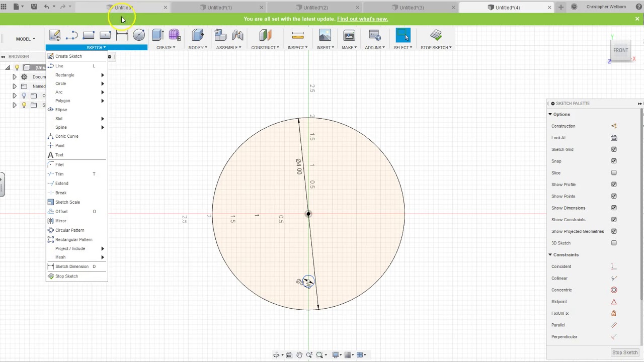Image resolution: width=644 pixels, height=362 pixels.
Task: Expand the Document Settings tree node
Action: [x=14, y=77]
